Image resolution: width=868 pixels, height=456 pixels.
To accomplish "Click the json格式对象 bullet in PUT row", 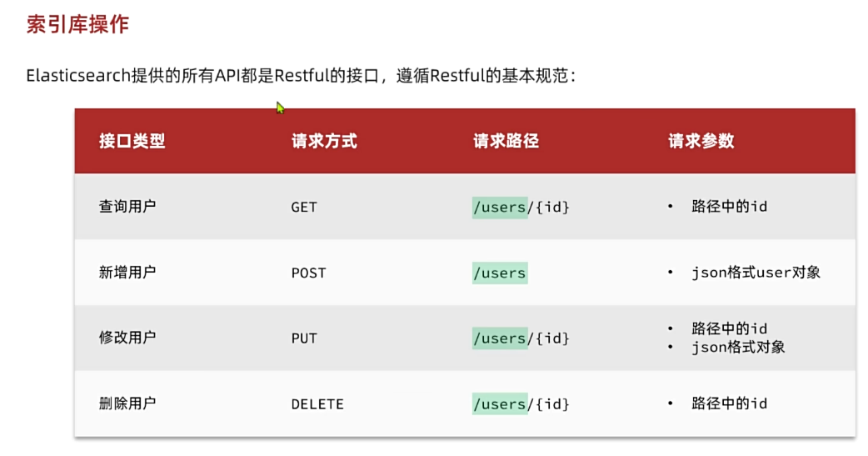I will coord(738,347).
